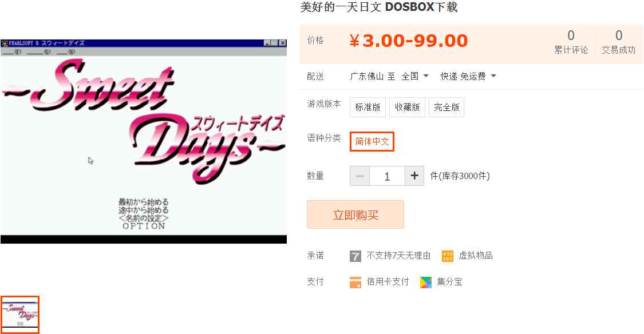Select the 收藏版 game version option
The height and width of the screenshot is (334, 644).
(407, 107)
